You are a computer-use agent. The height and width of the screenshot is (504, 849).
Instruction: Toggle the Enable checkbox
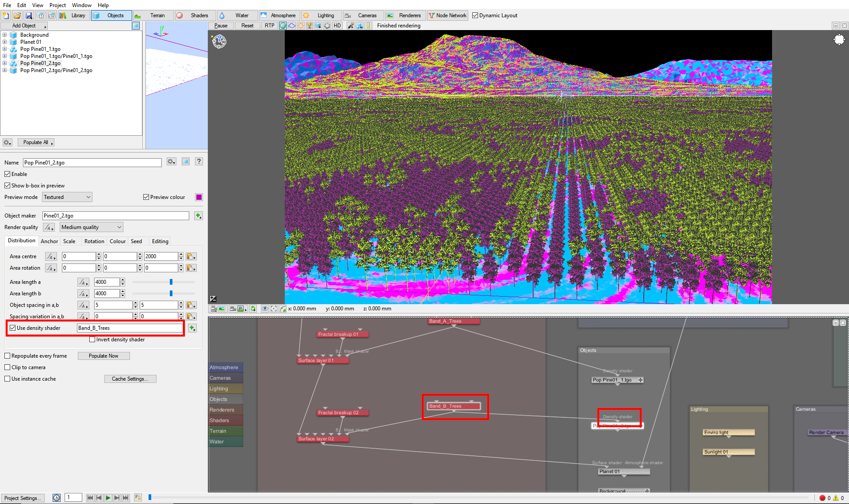[7, 174]
